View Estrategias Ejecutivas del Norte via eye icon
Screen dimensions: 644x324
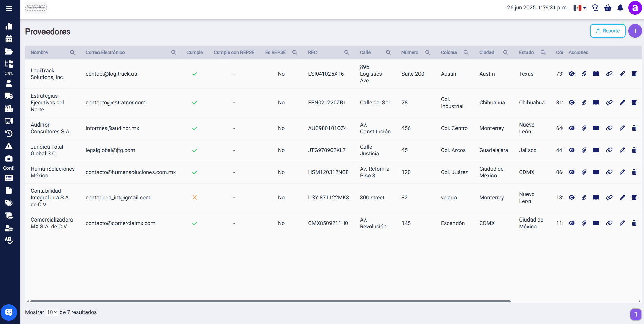572,102
